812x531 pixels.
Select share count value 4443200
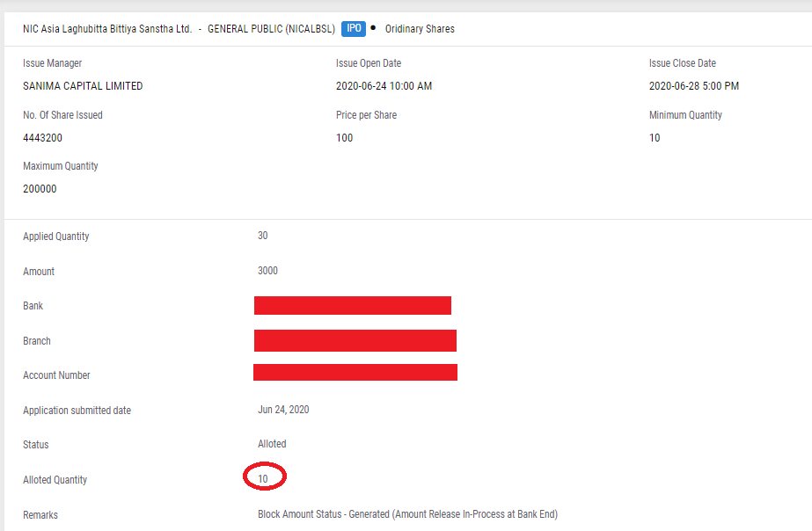[42, 138]
